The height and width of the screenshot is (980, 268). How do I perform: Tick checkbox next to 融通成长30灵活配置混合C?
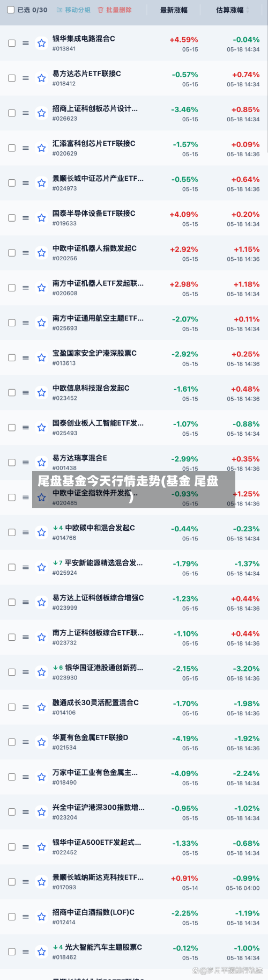tap(12, 707)
